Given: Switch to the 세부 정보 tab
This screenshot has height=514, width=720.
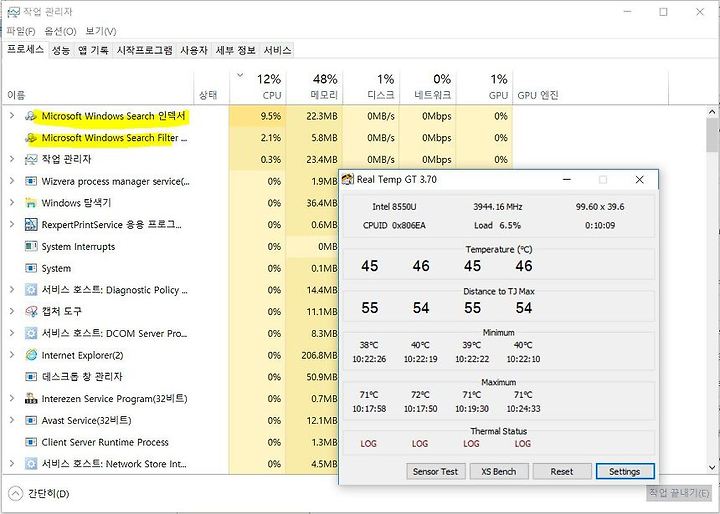Looking at the screenshot, I should pyautogui.click(x=236, y=50).
